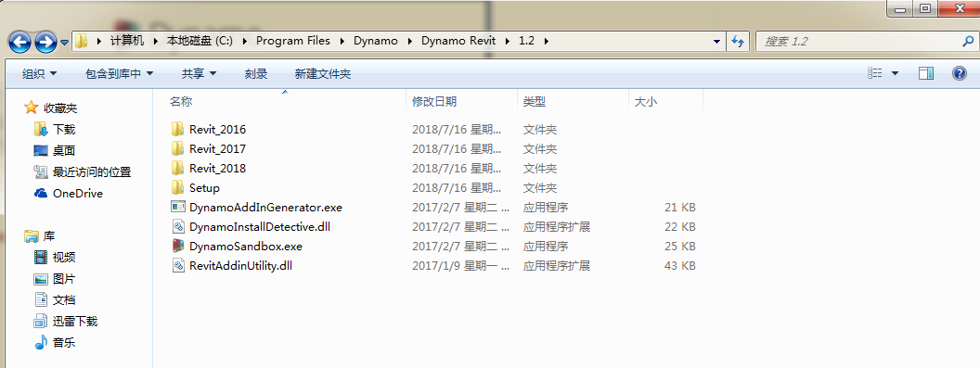This screenshot has width=980, height=368.
Task: Go to Dynamo Revit in the breadcrumb
Action: (x=458, y=41)
